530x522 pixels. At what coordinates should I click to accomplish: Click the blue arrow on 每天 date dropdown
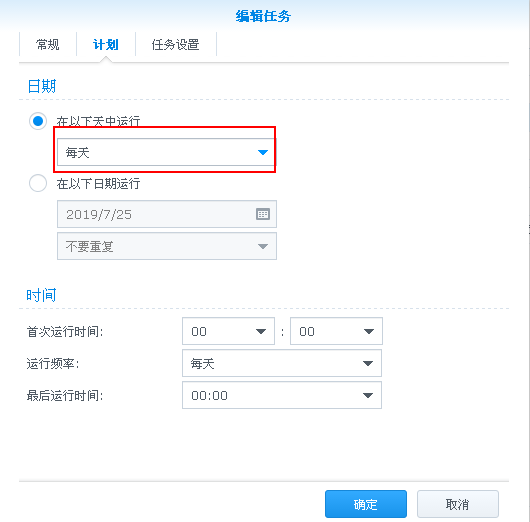point(263,152)
